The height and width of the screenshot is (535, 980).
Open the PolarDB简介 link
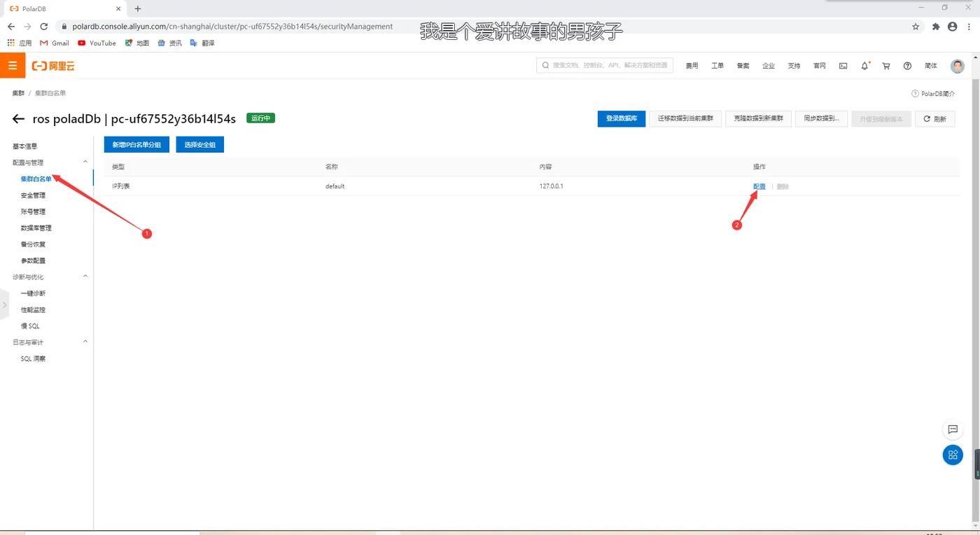click(933, 93)
